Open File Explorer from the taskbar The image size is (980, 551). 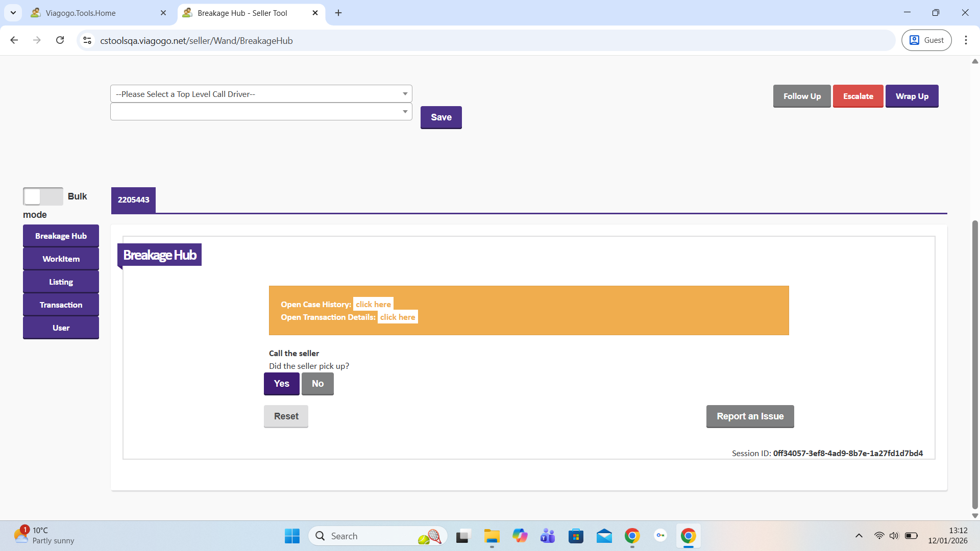pyautogui.click(x=492, y=536)
